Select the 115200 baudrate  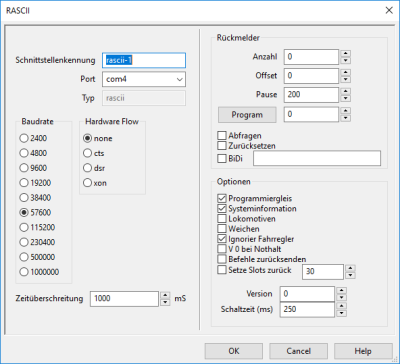point(24,227)
